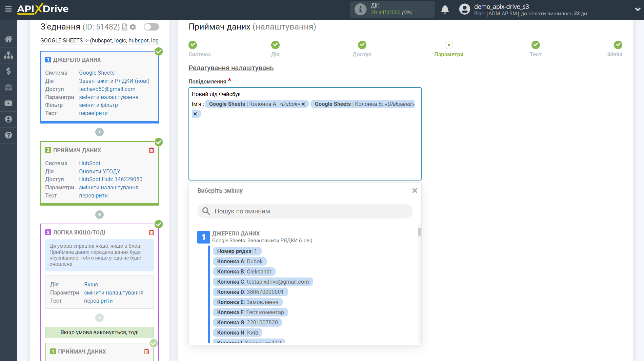Open techavb50@gmail.com access link
The image size is (644, 361).
107,89
